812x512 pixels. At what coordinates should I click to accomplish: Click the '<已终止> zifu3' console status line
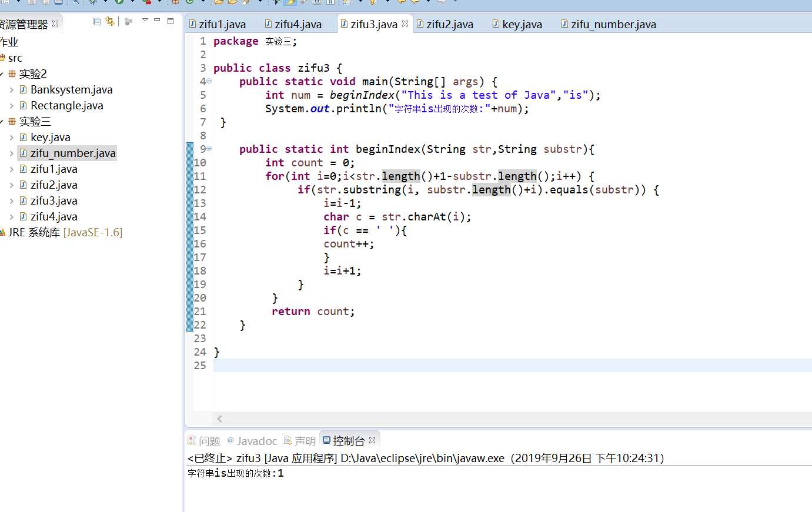click(426, 458)
